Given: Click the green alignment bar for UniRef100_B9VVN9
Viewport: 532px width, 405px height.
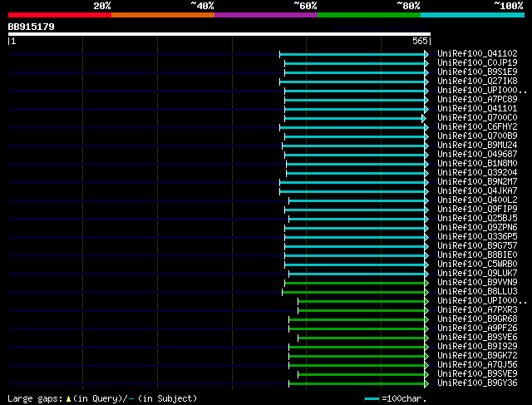Looking at the screenshot, I should click(x=355, y=283).
